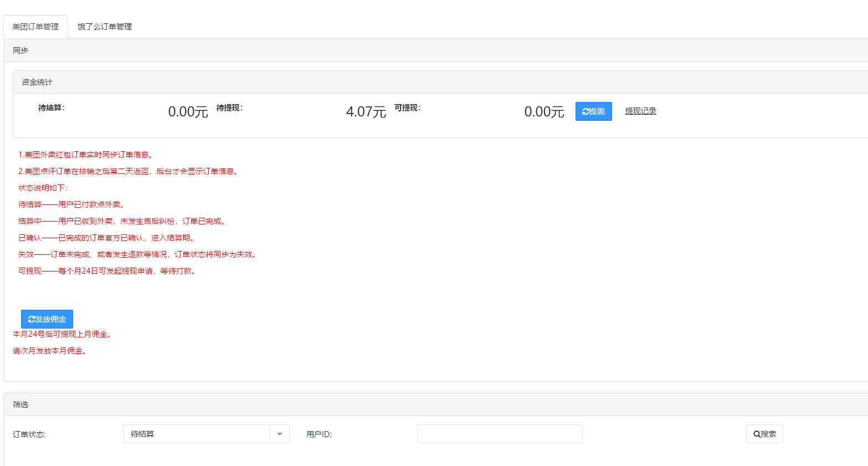Click the 用户ID: label
This screenshot has height=466, width=868.
[x=319, y=434]
